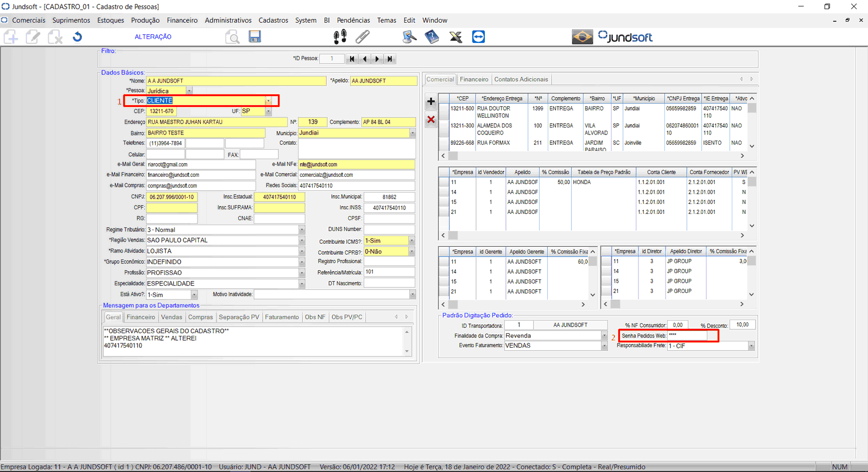This screenshot has height=472, width=868.
Task: Open the Regime Tributário dropdown
Action: pos(302,229)
